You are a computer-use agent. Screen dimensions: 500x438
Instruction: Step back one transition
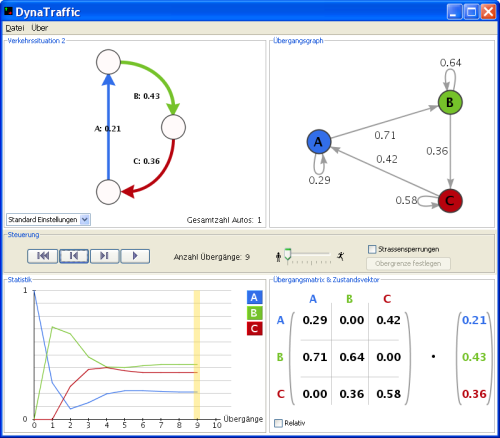[x=74, y=256]
